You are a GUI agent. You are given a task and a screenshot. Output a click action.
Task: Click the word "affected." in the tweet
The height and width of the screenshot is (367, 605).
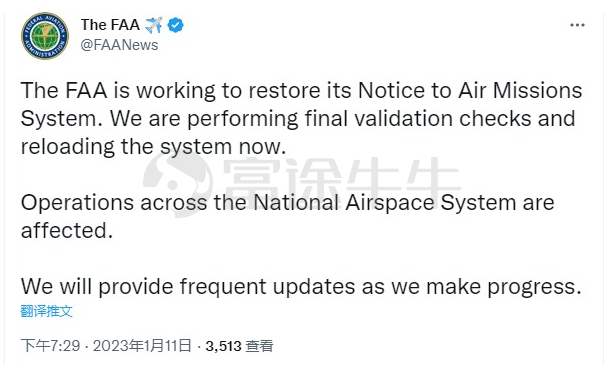click(x=67, y=231)
